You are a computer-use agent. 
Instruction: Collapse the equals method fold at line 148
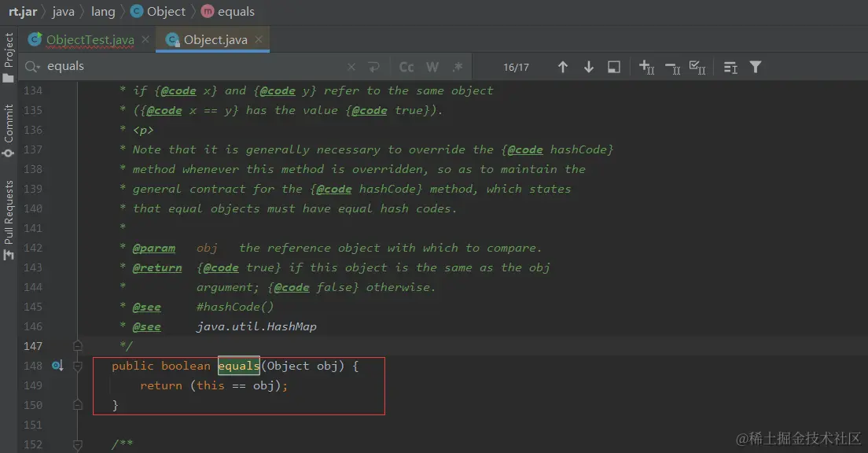78,366
